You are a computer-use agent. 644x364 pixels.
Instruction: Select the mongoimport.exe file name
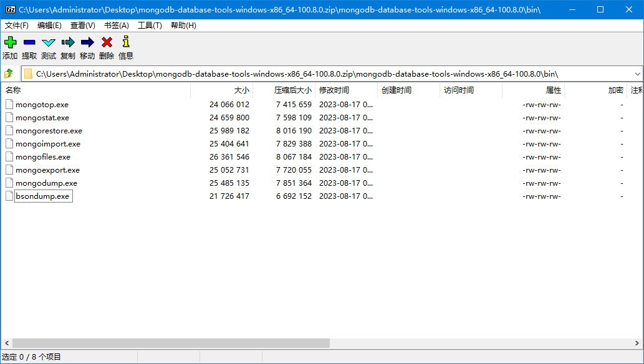pyautogui.click(x=47, y=144)
